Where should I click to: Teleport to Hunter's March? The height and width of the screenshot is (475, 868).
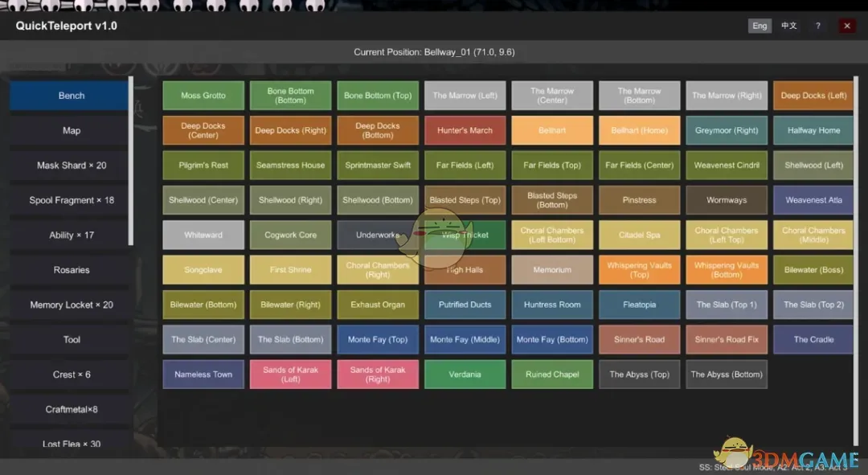coord(465,130)
